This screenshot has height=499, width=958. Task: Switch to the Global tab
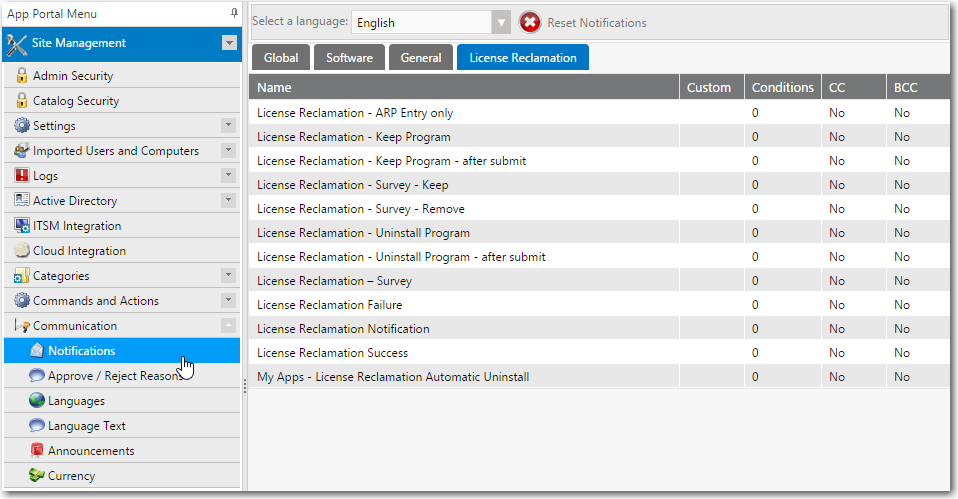click(281, 58)
